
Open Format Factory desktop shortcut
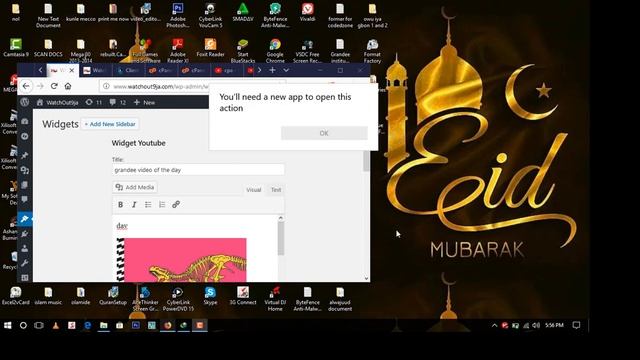[x=372, y=51]
